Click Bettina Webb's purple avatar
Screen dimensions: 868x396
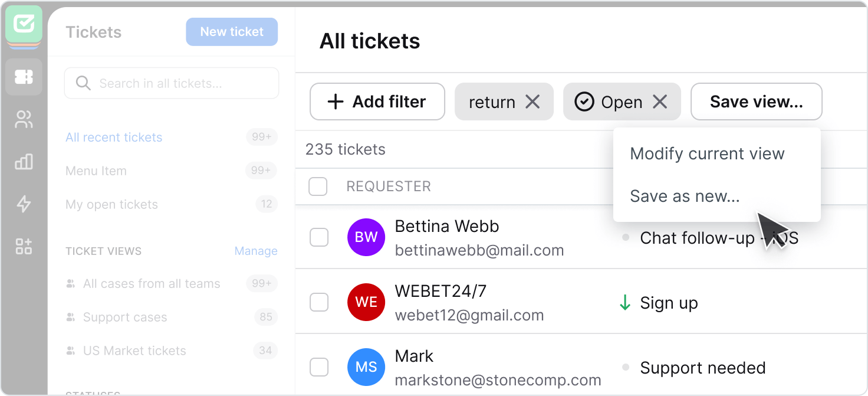[366, 237]
